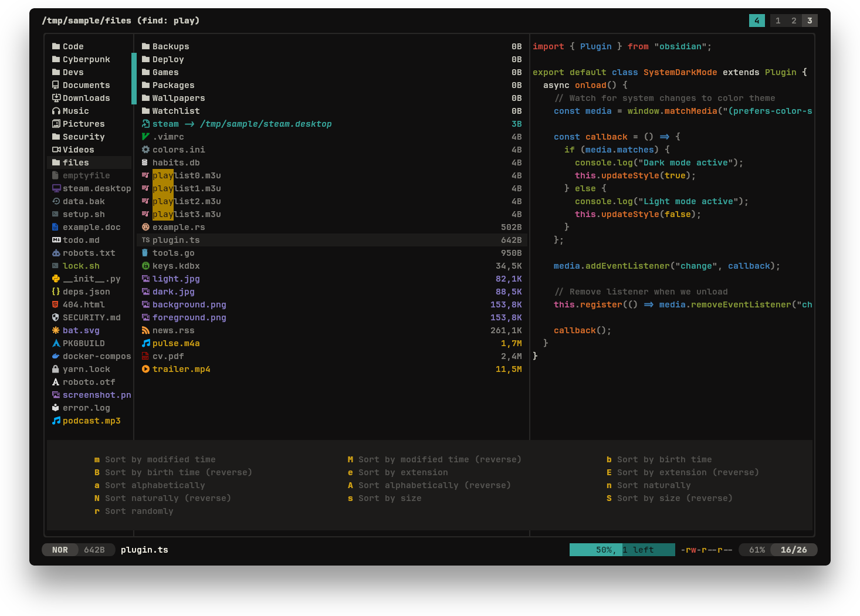Click the Docker whale icon for docker-compose
Image resolution: width=860 pixels, height=616 pixels.
(56, 356)
